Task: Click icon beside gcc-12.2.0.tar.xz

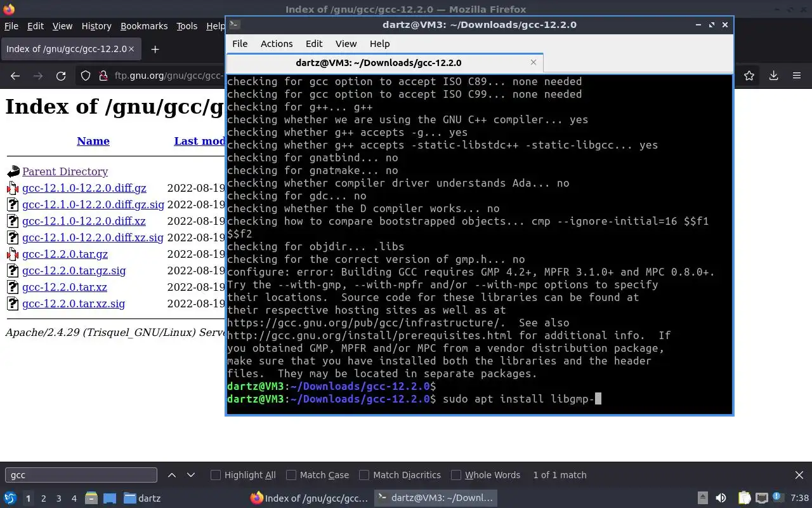Action: (x=13, y=287)
